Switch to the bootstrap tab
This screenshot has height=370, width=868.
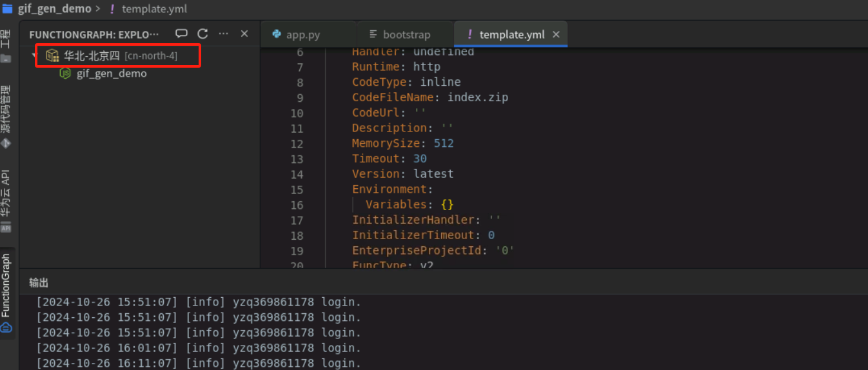coord(406,35)
